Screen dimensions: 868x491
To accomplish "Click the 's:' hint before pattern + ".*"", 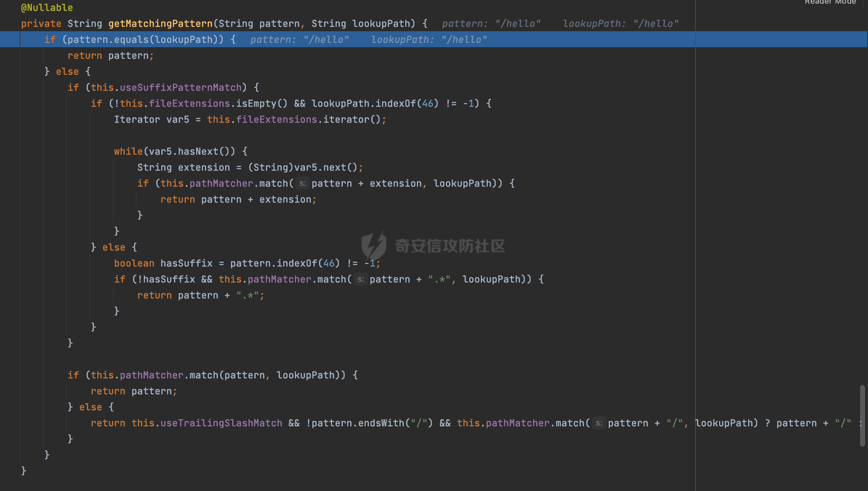I will click(360, 280).
